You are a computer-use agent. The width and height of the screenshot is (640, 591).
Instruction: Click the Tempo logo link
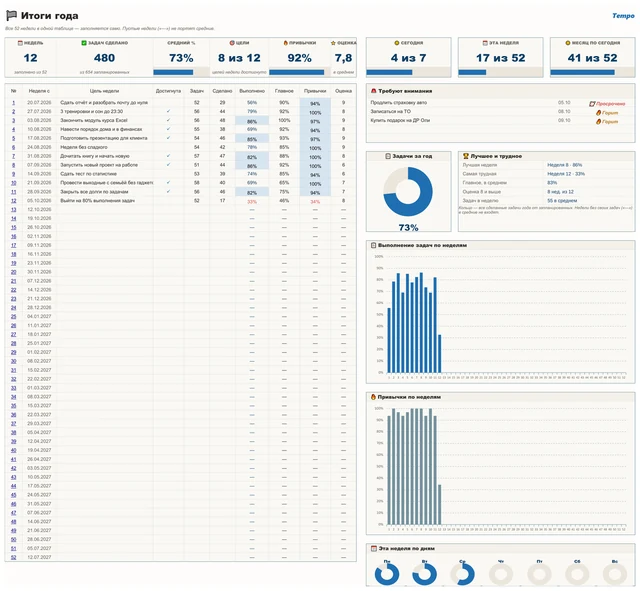(623, 16)
